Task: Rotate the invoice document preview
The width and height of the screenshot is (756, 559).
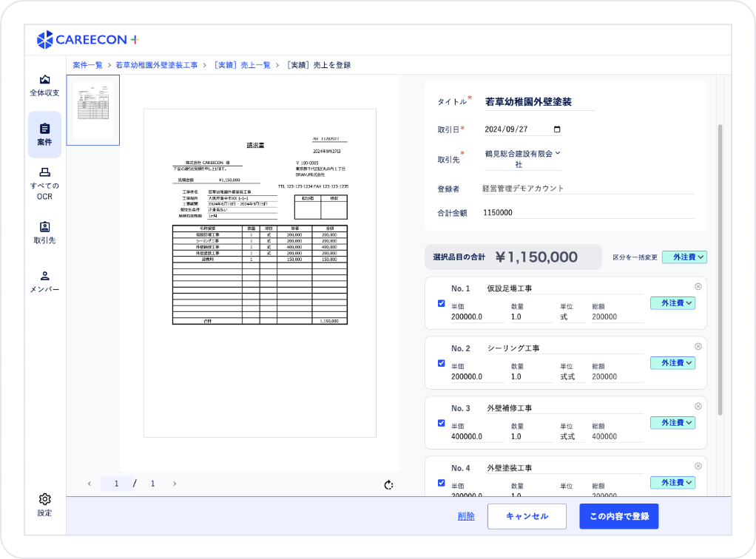Action: point(388,483)
